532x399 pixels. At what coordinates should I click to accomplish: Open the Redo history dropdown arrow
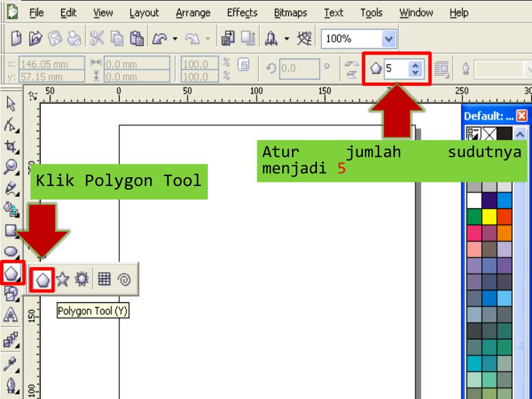pos(208,38)
